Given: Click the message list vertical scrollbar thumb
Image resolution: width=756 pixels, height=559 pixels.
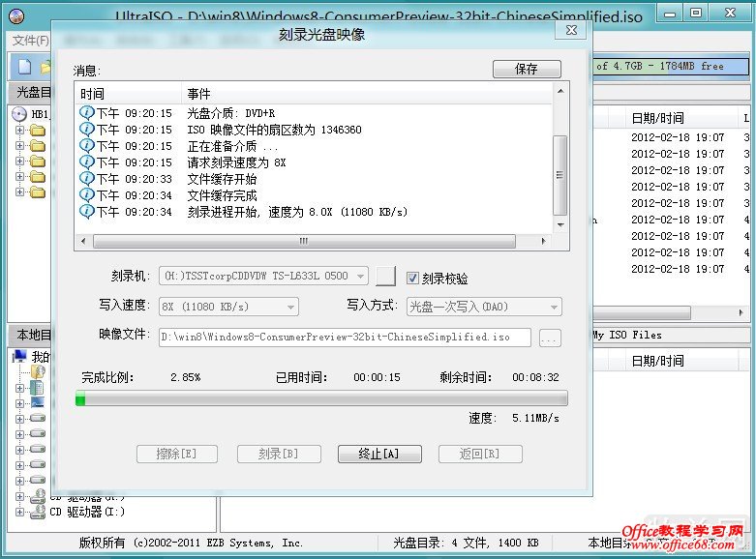Looking at the screenshot, I should click(x=559, y=175).
